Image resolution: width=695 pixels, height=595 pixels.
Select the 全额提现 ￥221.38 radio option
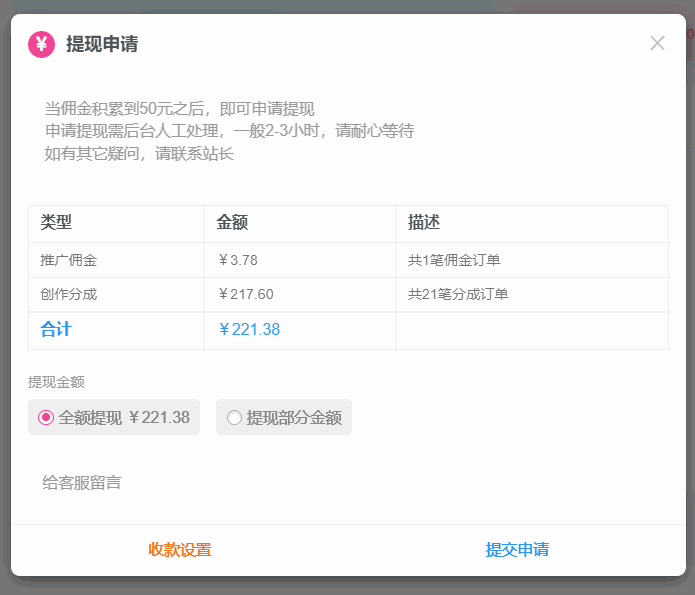(114, 417)
